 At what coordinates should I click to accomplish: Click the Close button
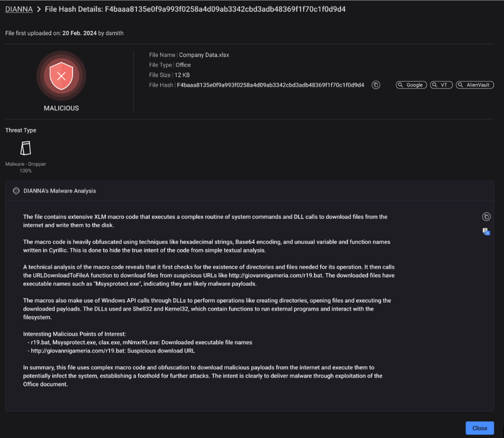(x=480, y=428)
